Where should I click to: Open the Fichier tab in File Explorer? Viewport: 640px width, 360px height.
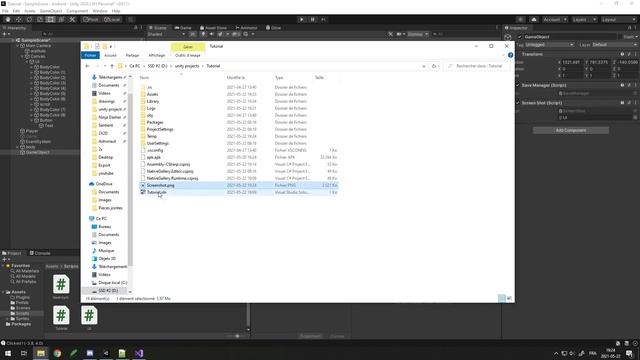[90, 55]
